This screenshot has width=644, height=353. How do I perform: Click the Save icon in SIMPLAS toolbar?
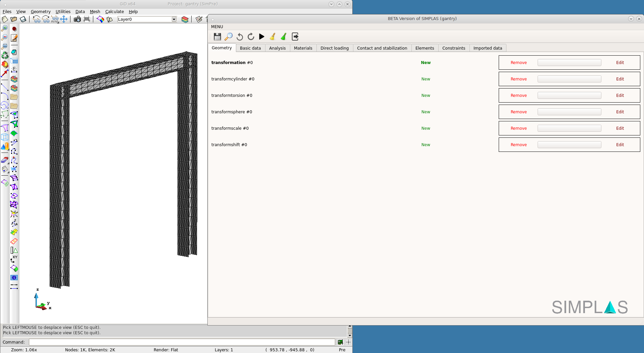tap(217, 37)
